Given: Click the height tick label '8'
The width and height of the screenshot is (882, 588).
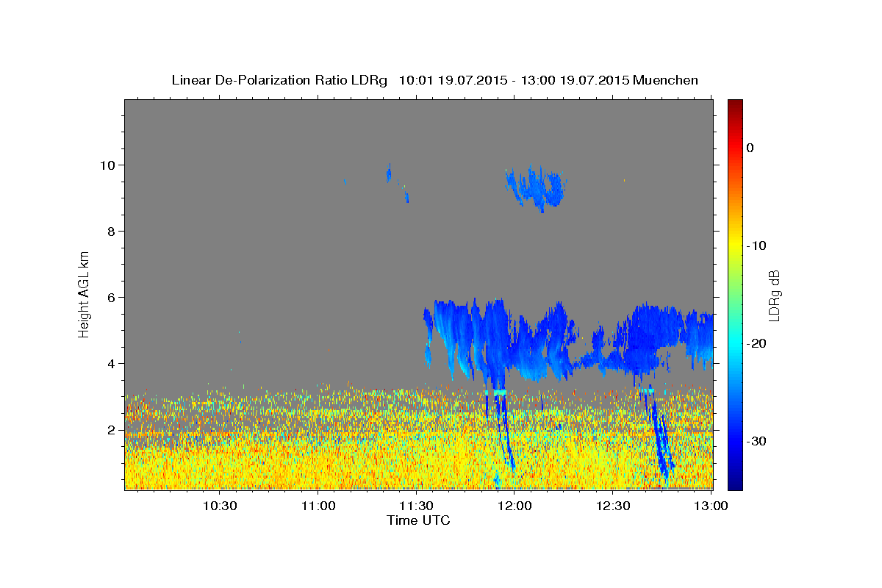Looking at the screenshot, I should 112,231.
